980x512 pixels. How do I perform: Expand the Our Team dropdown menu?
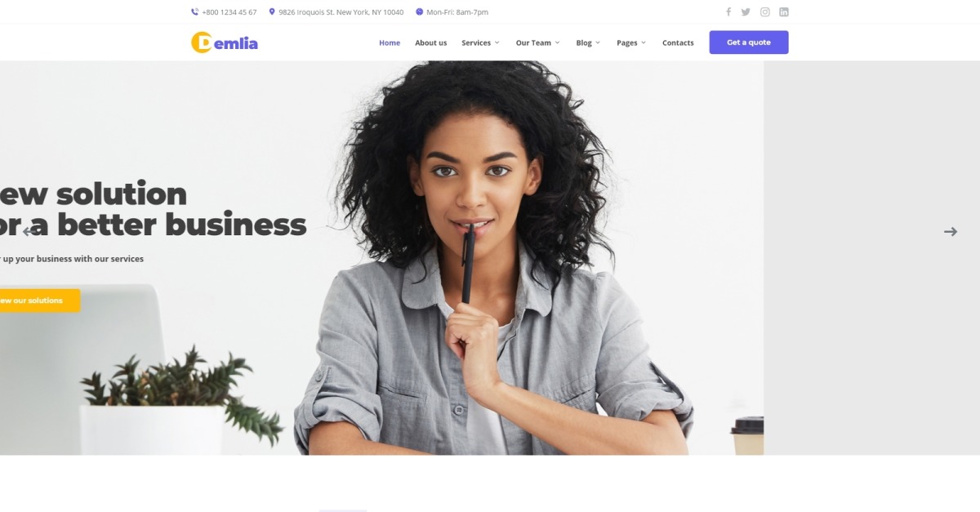pos(537,42)
